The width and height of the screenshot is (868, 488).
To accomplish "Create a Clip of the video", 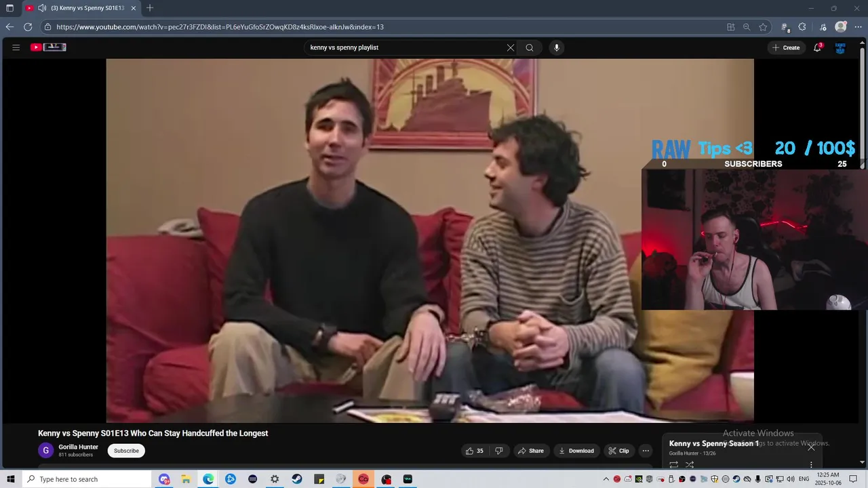I will [618, 451].
